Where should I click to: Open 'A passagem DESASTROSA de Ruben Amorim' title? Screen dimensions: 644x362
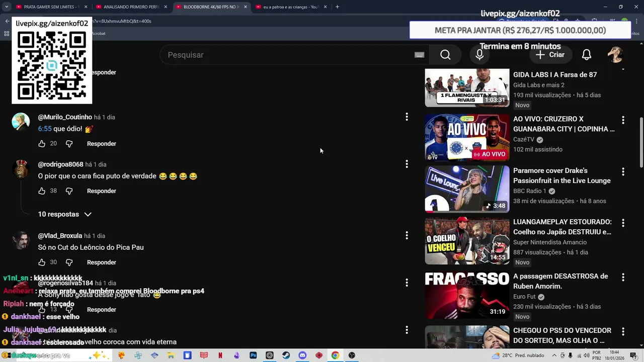(x=560, y=281)
